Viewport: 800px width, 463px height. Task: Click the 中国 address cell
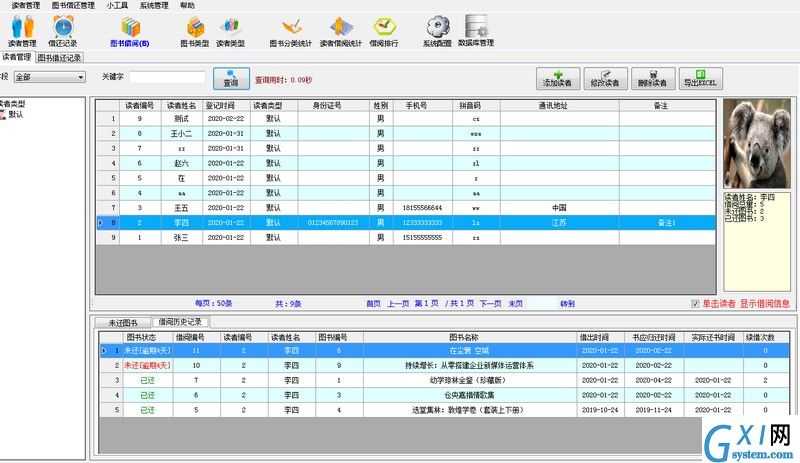560,208
